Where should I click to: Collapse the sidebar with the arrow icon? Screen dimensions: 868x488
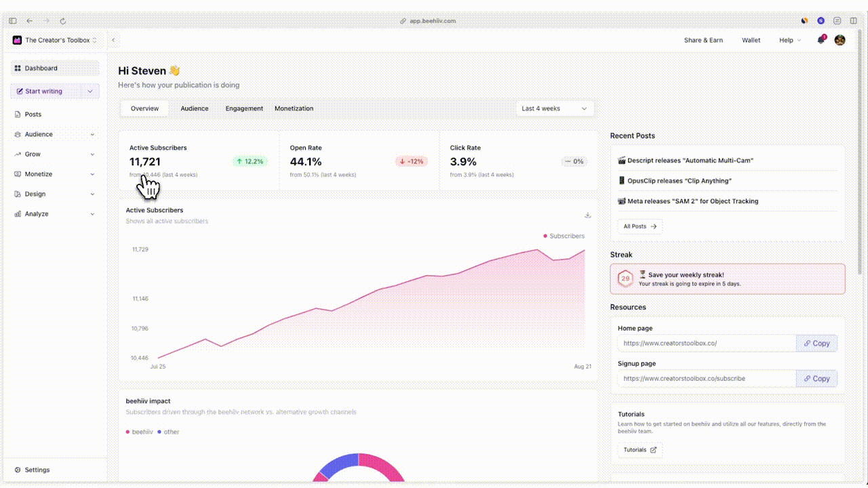coord(113,40)
